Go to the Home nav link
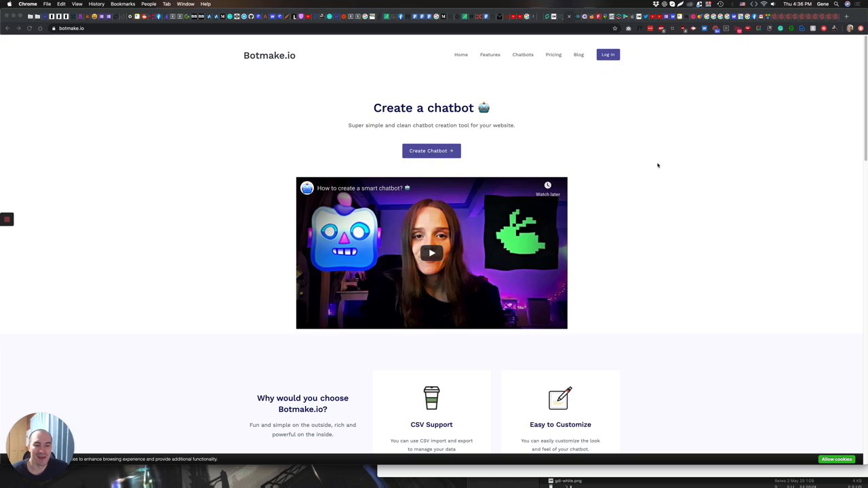The image size is (868, 488). point(461,55)
